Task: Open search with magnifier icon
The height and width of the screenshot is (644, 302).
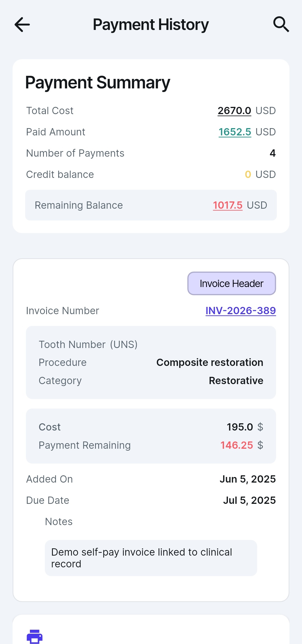Action: (x=281, y=24)
